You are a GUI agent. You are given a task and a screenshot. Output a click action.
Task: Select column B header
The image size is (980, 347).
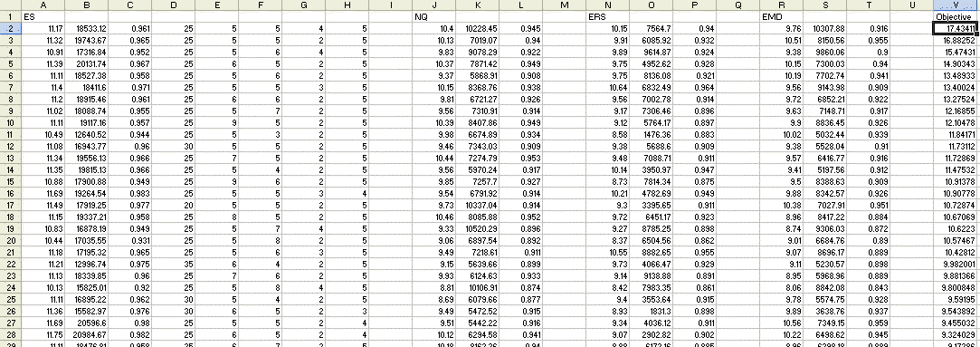86,5
